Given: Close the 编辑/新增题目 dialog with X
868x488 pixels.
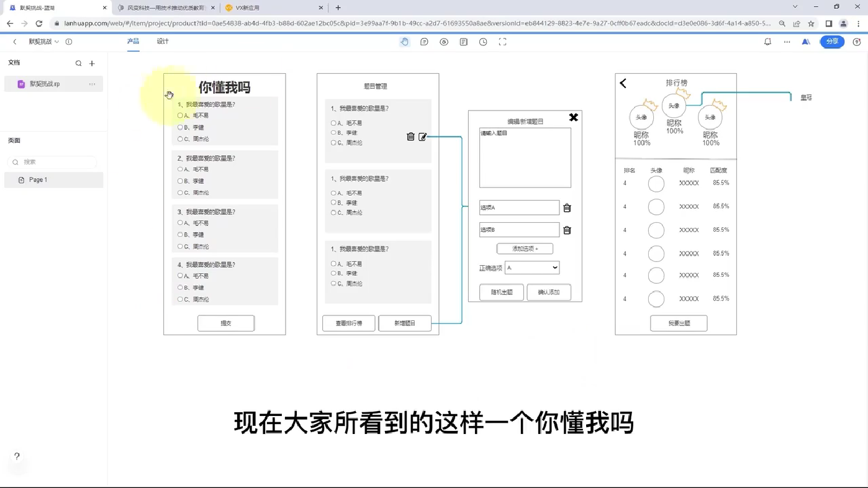Looking at the screenshot, I should pos(574,117).
